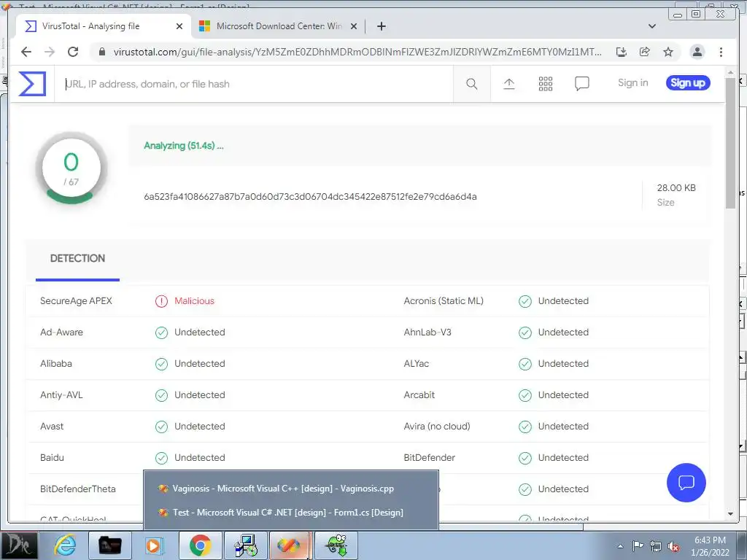Select the VirusTotal Analysing file tab
Viewport: 747px width, 560px height.
[x=104, y=26]
